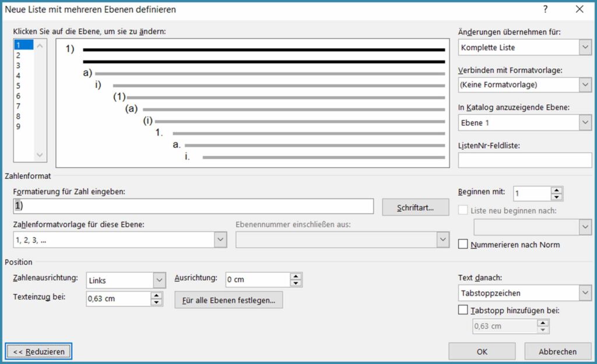Open the 'Text danach' dropdown
The image size is (597, 364).
tap(585, 293)
